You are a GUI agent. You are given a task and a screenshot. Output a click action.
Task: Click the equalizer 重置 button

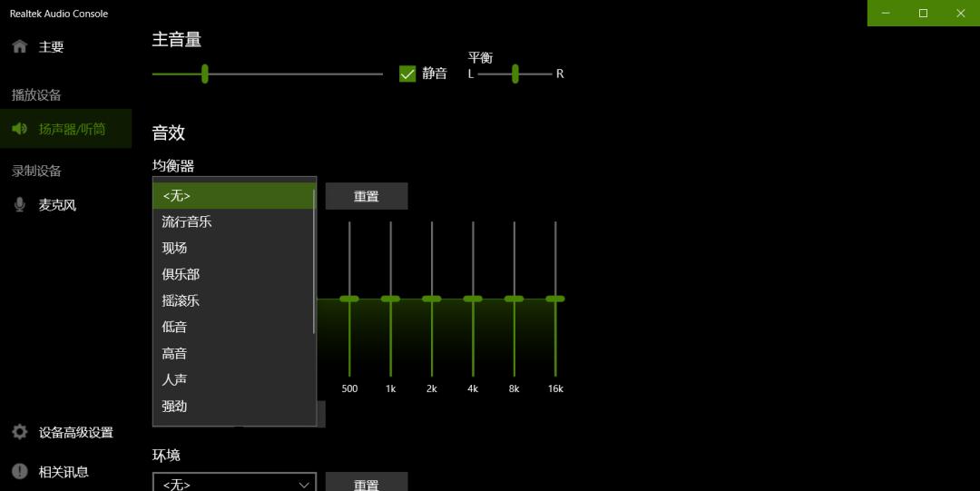(367, 196)
